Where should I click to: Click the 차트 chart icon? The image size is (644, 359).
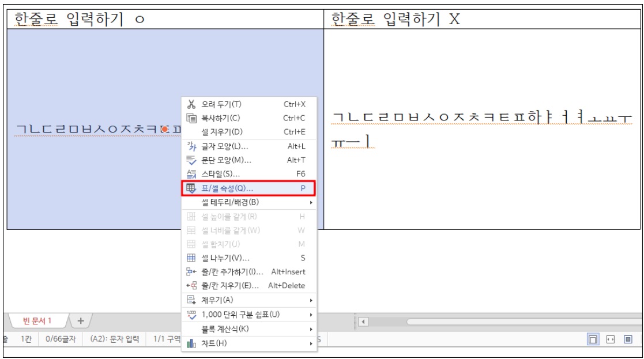click(191, 343)
